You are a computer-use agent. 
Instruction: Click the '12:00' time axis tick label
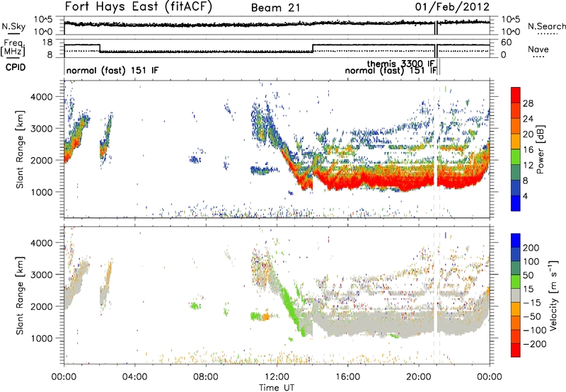point(277,377)
